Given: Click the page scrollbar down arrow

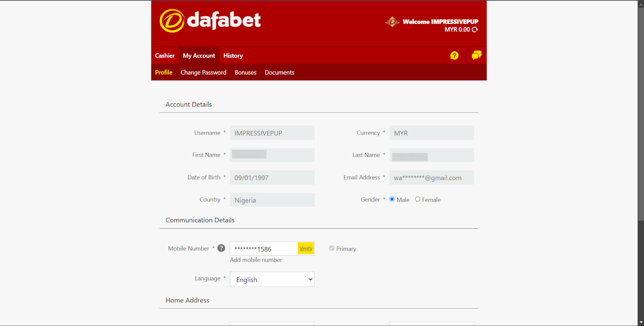Looking at the screenshot, I should click(641, 322).
